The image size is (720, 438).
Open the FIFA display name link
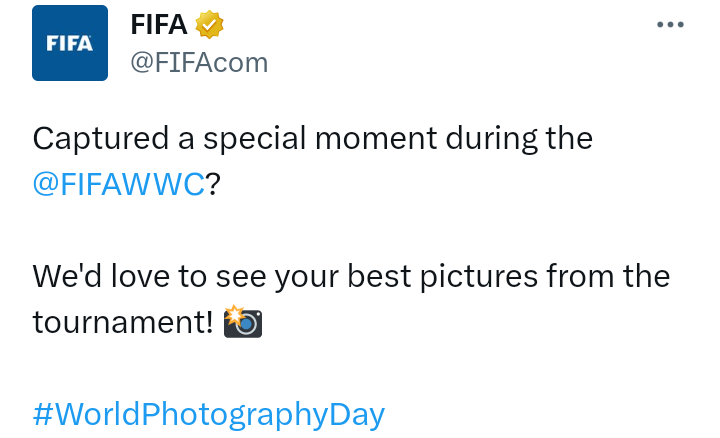tap(159, 24)
